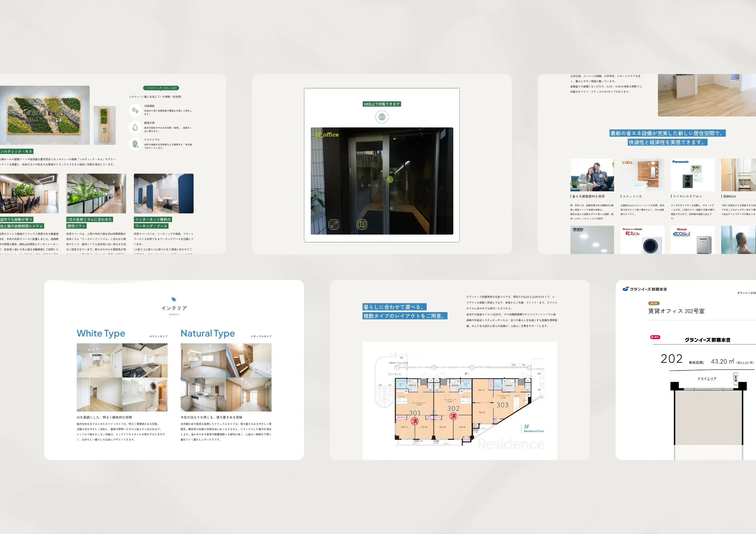Click the LIXIL unit bath thumbnail
Image resolution: width=756 pixels, height=534 pixels.
(642, 175)
